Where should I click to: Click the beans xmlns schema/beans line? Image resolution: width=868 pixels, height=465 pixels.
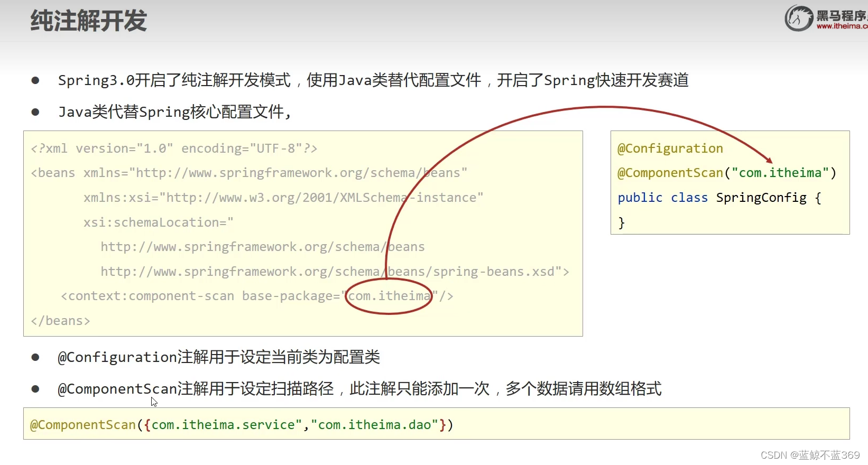tap(249, 173)
